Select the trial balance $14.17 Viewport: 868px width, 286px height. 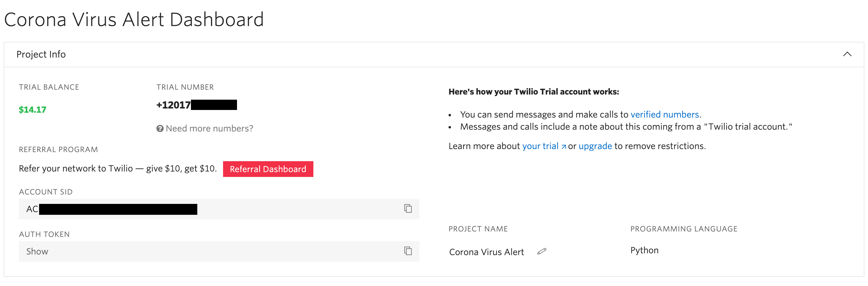click(x=32, y=109)
